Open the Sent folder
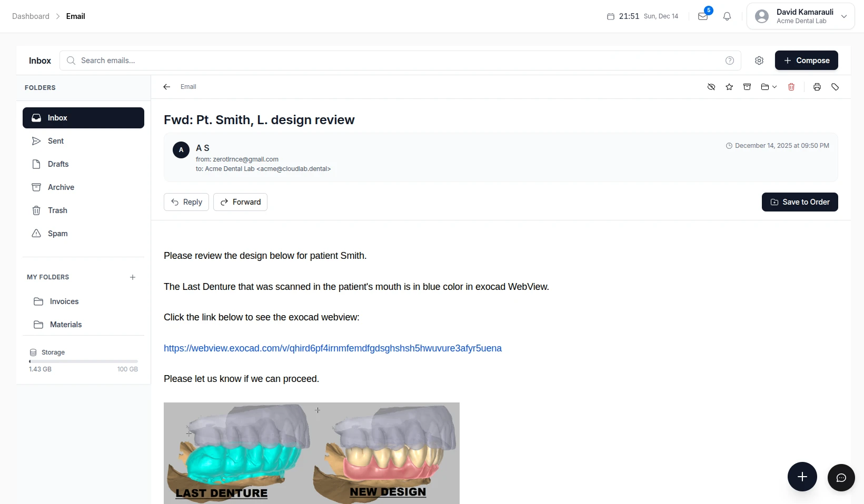Image resolution: width=864 pixels, height=504 pixels. click(56, 141)
